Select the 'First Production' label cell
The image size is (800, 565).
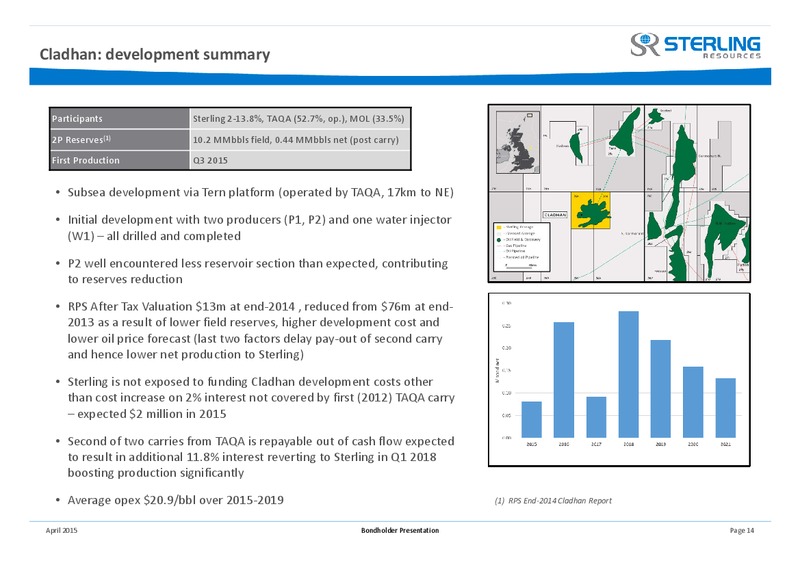(120, 160)
